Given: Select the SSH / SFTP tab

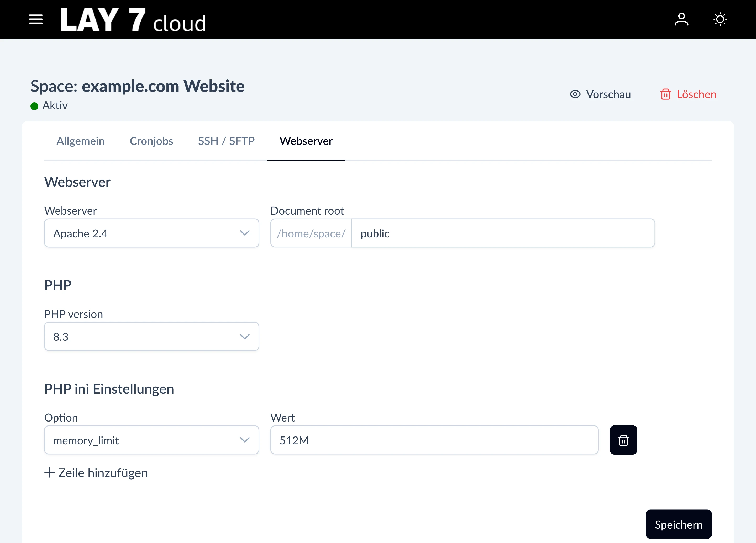Looking at the screenshot, I should [x=226, y=141].
